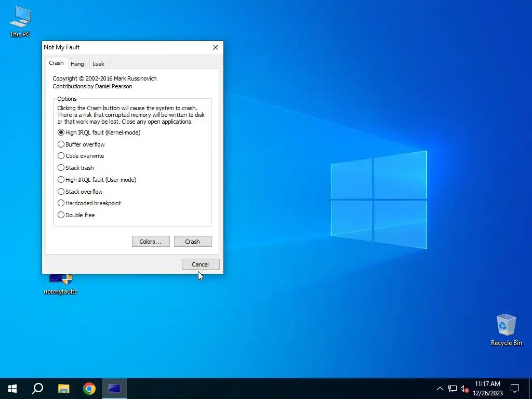This screenshot has width=532, height=399.
Task: Click the Crash button
Action: (193, 242)
